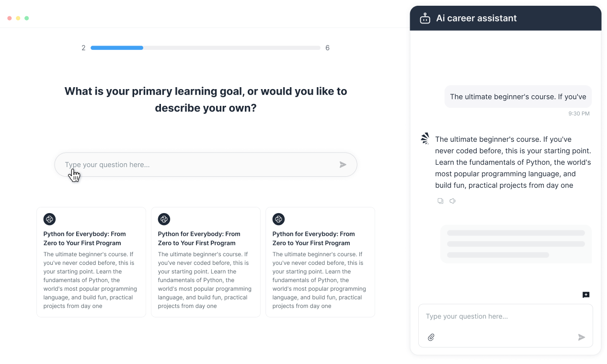Click the Ai career assistant header title
The width and height of the screenshot is (607, 364).
click(476, 19)
